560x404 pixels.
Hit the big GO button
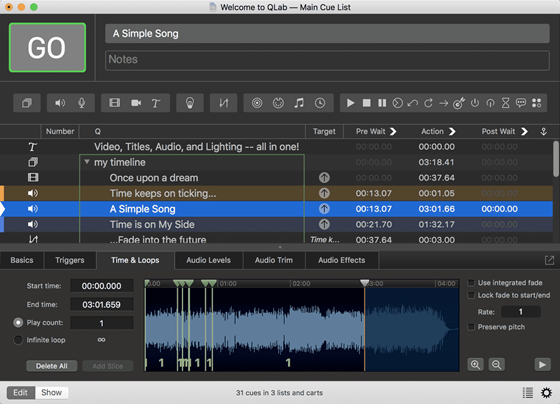click(x=48, y=48)
